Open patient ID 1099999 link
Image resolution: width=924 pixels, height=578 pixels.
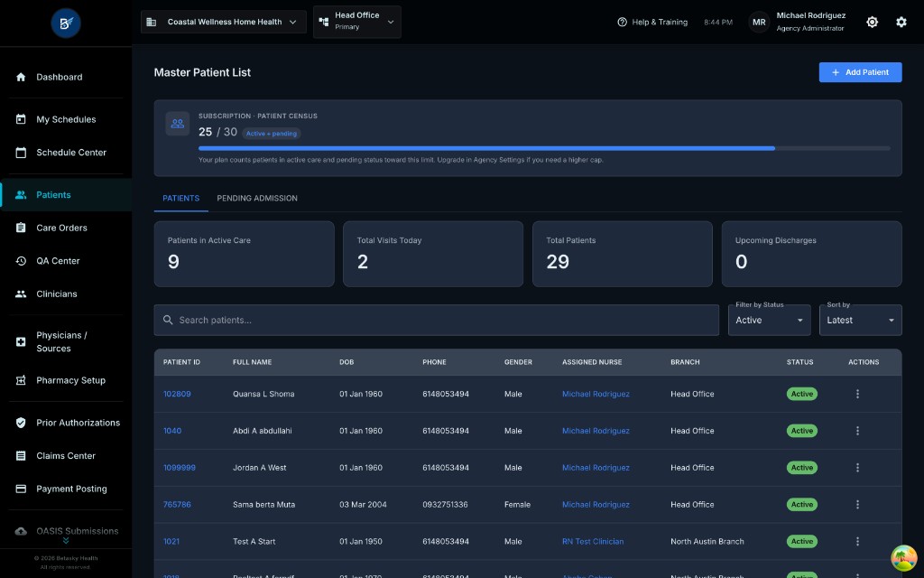180,468
